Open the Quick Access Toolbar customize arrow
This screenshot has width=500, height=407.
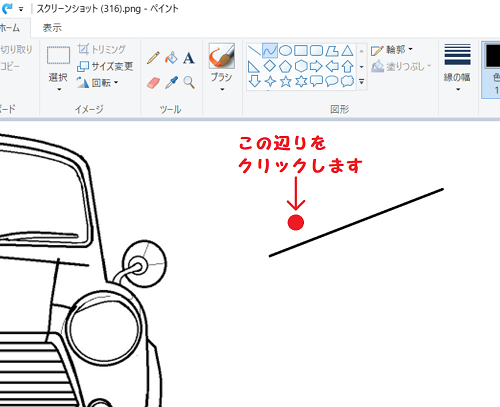pos(21,9)
